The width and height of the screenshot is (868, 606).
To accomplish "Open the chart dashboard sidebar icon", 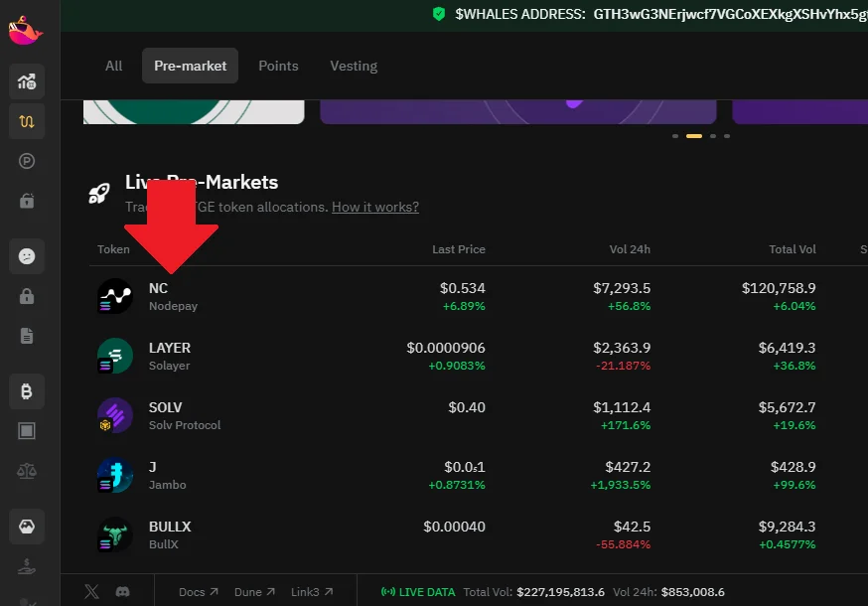I will 27,81.
